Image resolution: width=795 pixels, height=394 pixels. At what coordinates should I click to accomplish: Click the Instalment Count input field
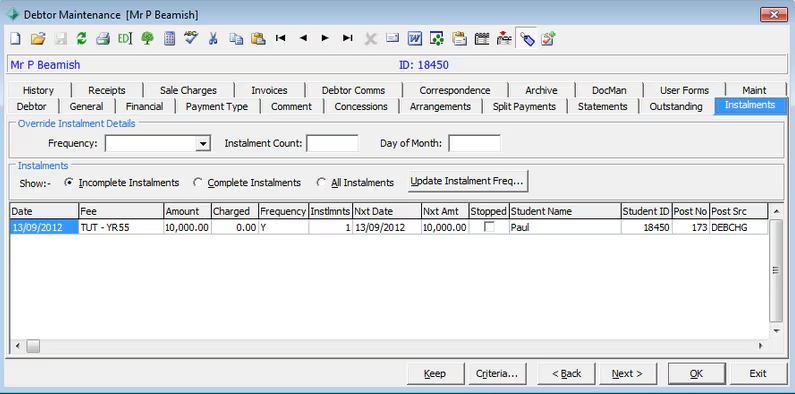coord(332,144)
